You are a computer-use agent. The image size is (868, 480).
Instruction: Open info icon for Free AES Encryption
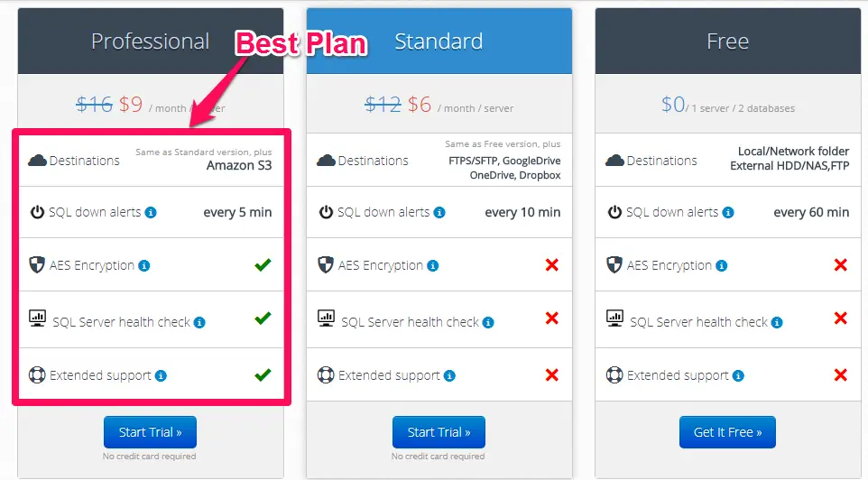pos(721,266)
